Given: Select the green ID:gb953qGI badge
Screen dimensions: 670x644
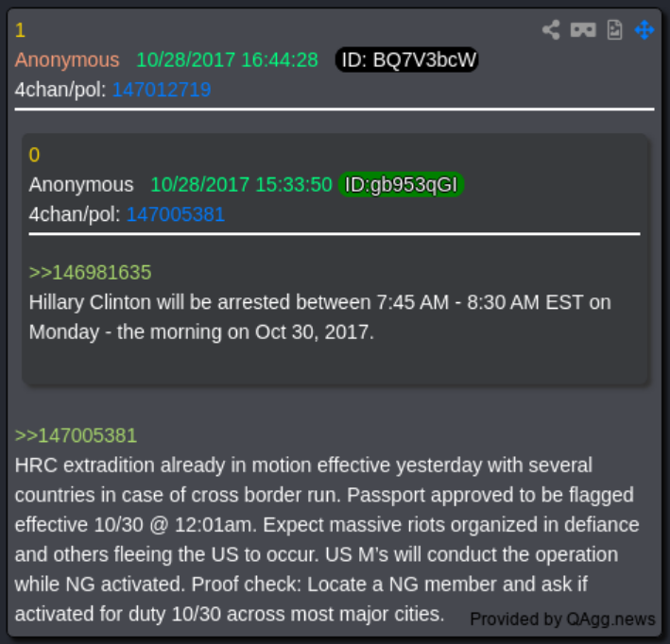Looking at the screenshot, I should coord(401,184).
